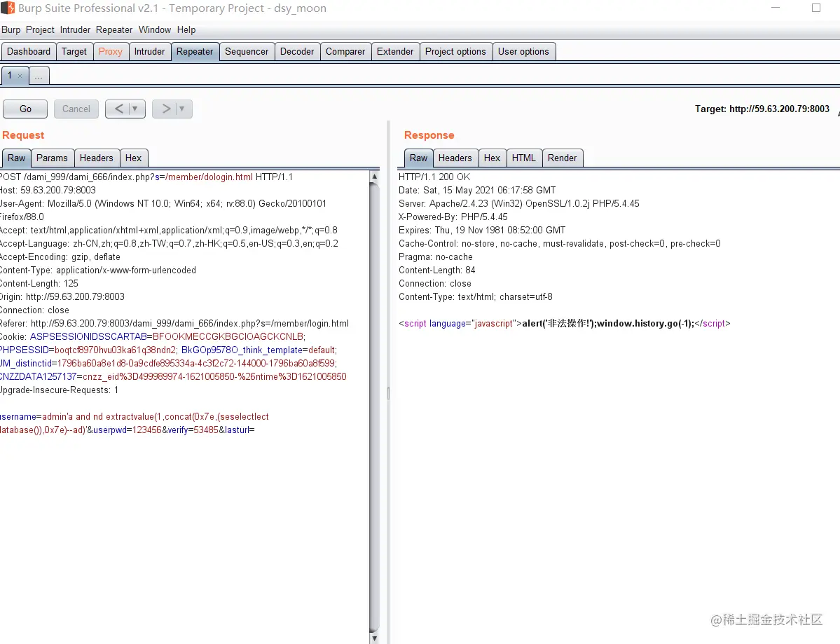Select the Repeater tool tab

pos(195,51)
